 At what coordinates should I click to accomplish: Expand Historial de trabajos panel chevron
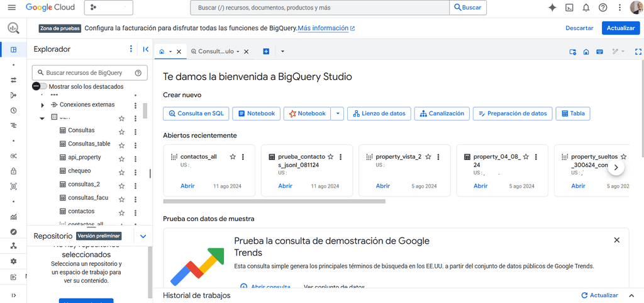pos(631,295)
